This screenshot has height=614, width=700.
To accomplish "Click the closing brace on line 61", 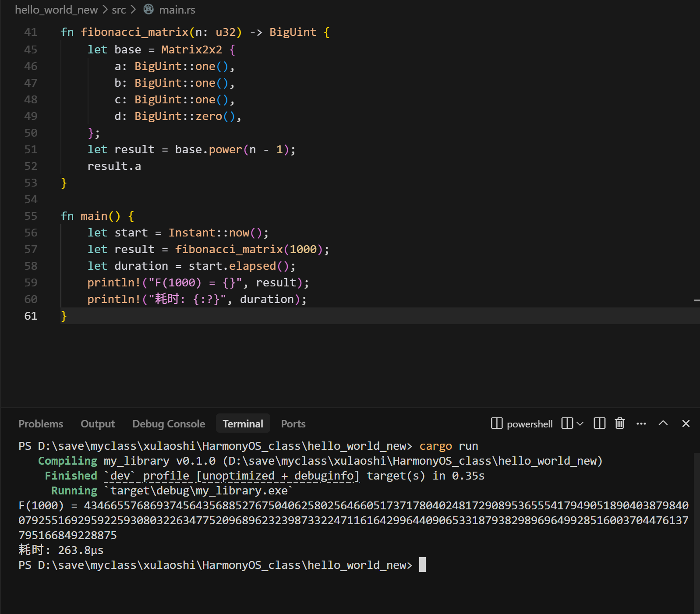I will click(x=64, y=316).
